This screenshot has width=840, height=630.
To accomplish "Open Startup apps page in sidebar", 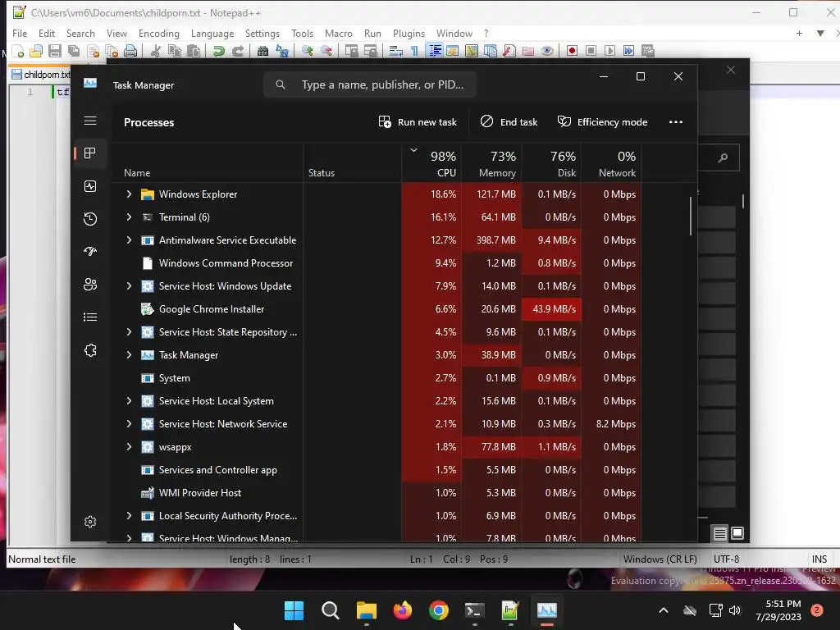I will click(x=90, y=251).
